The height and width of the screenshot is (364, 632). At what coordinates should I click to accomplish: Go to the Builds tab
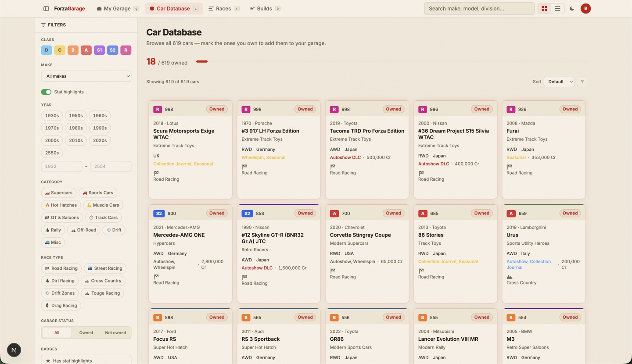tap(265, 8)
